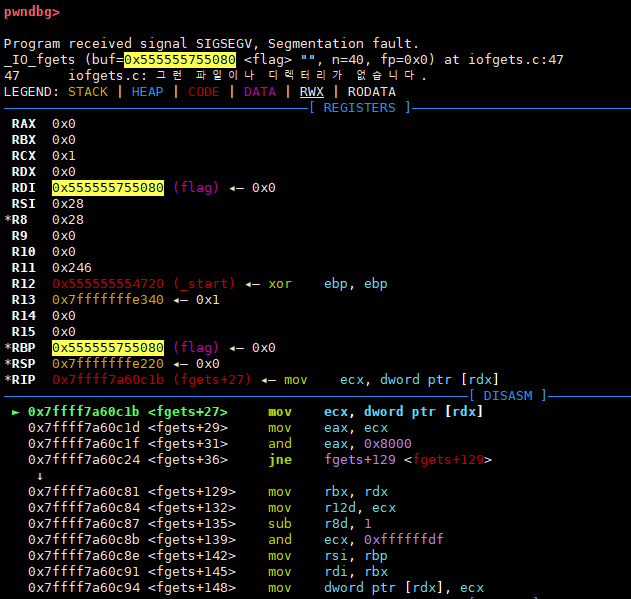Click the (fgets+27) symbol in RIP row

coord(212,379)
